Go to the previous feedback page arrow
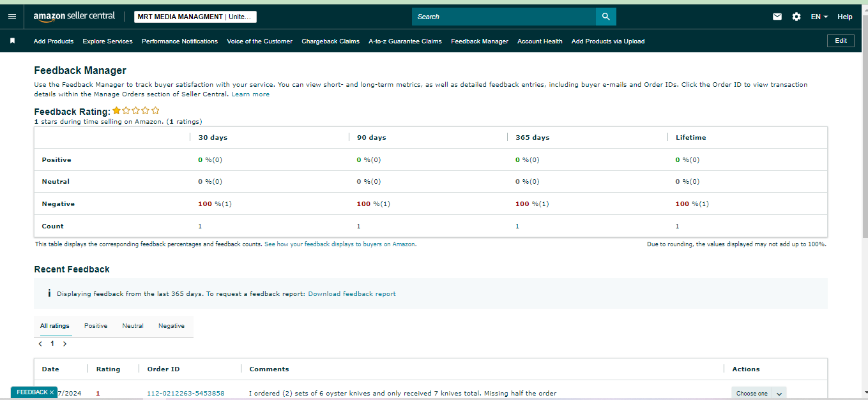Screen dimensions: 868x400 (40, 344)
